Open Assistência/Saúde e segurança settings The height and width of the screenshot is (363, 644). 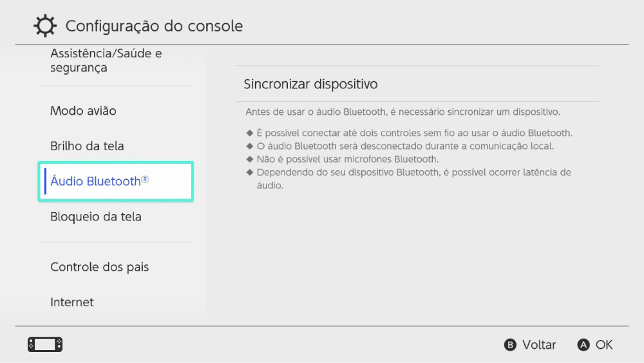106,61
